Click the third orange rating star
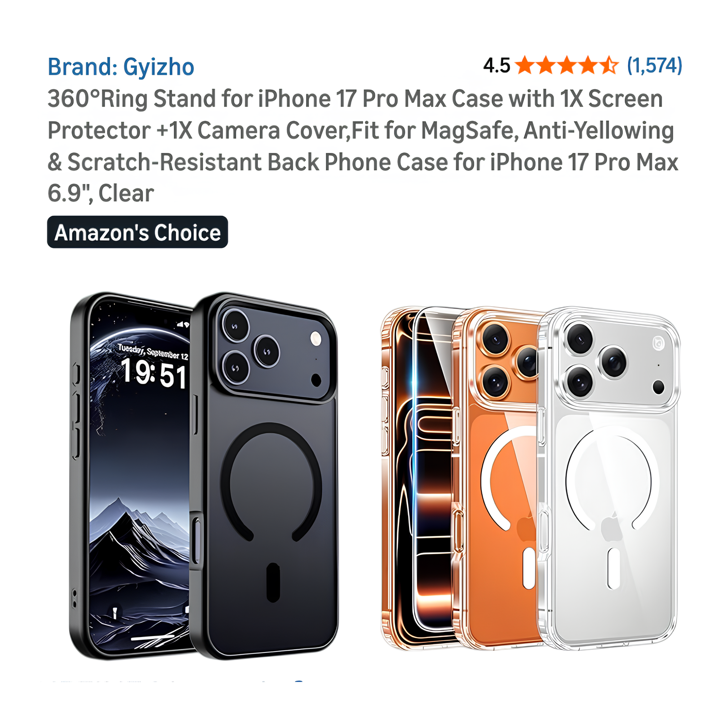The image size is (728, 728). point(567,65)
